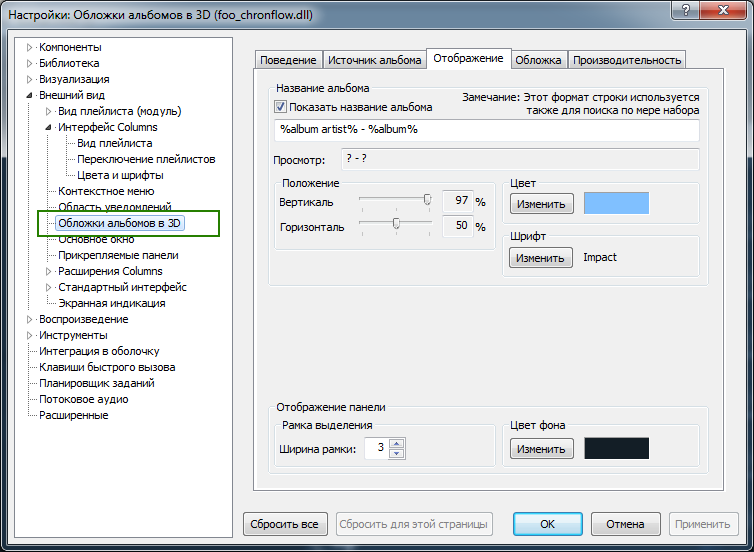Select the Отображение tab

click(468, 59)
